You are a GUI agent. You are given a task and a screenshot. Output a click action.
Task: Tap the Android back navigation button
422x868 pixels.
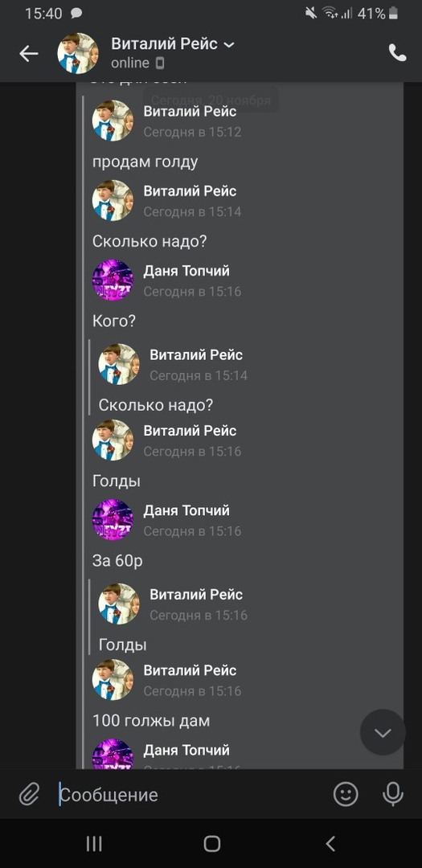tap(330, 844)
